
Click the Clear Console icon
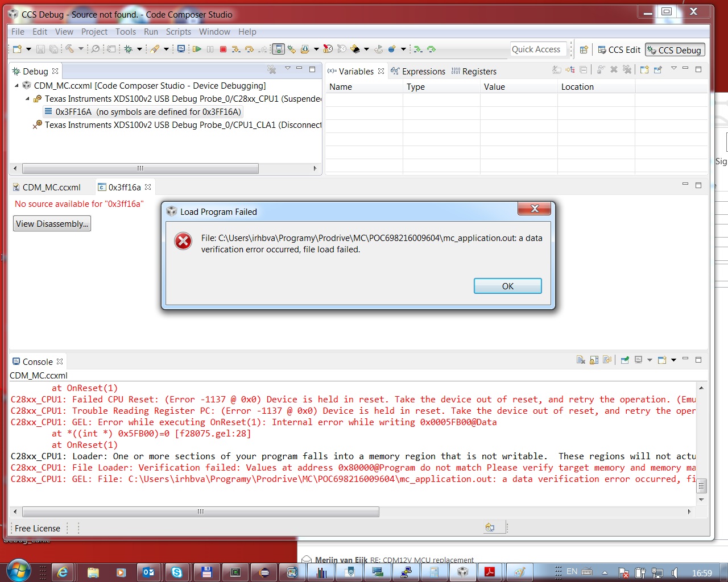point(581,360)
